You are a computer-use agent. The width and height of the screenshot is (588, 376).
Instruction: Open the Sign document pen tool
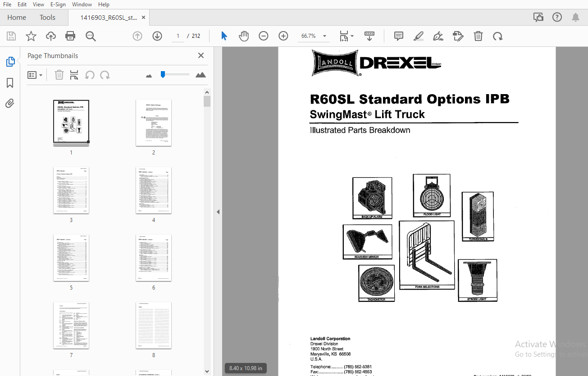click(438, 36)
